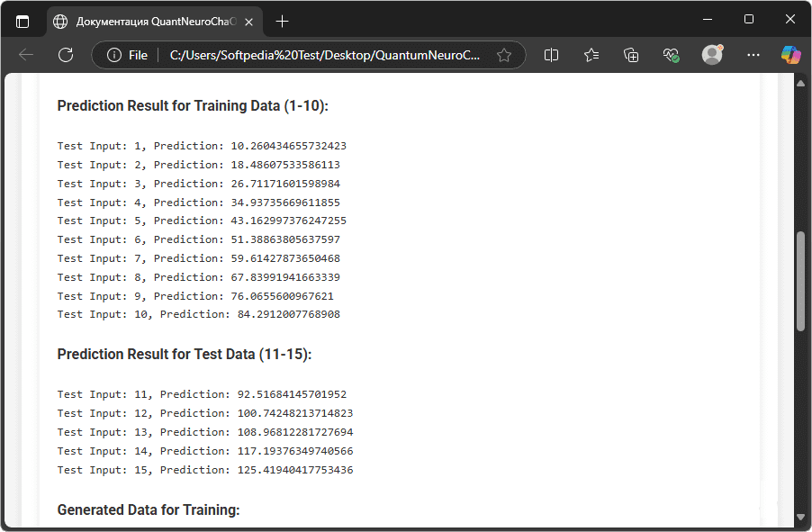Screen dimensions: 812x532
Task: Toggle split screen view
Action: (552, 55)
